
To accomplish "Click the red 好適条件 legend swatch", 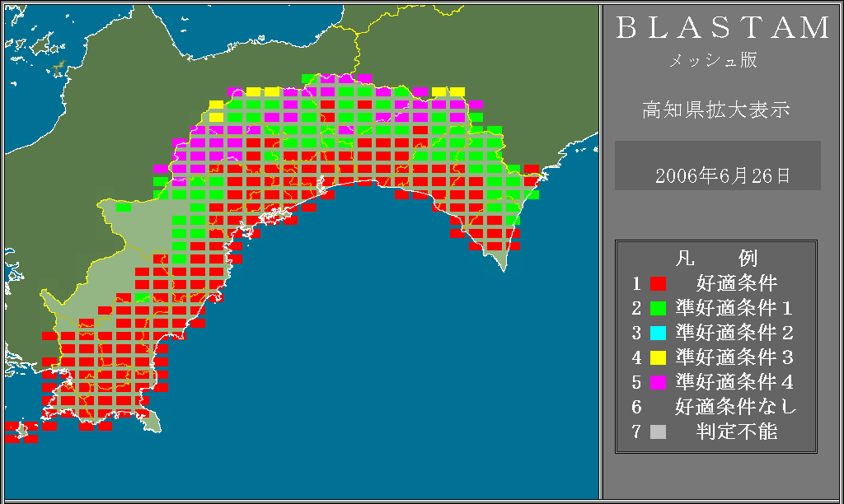I will [658, 284].
